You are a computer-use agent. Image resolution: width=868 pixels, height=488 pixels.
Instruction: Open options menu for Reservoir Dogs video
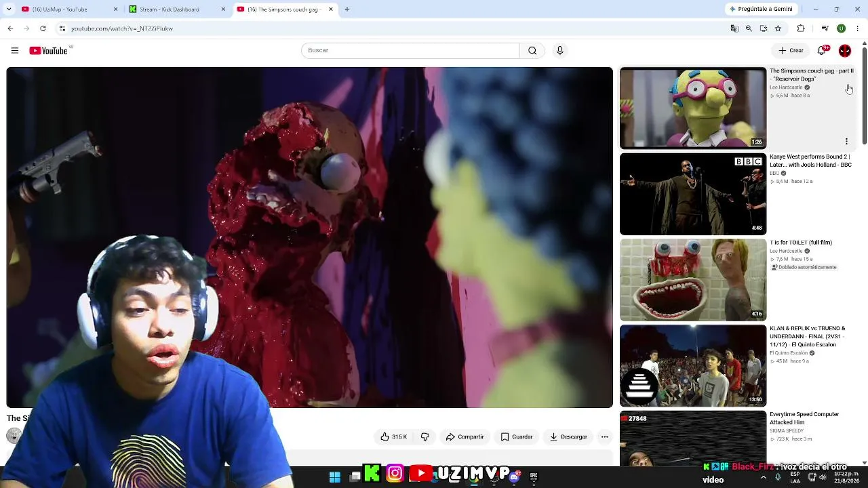(846, 142)
